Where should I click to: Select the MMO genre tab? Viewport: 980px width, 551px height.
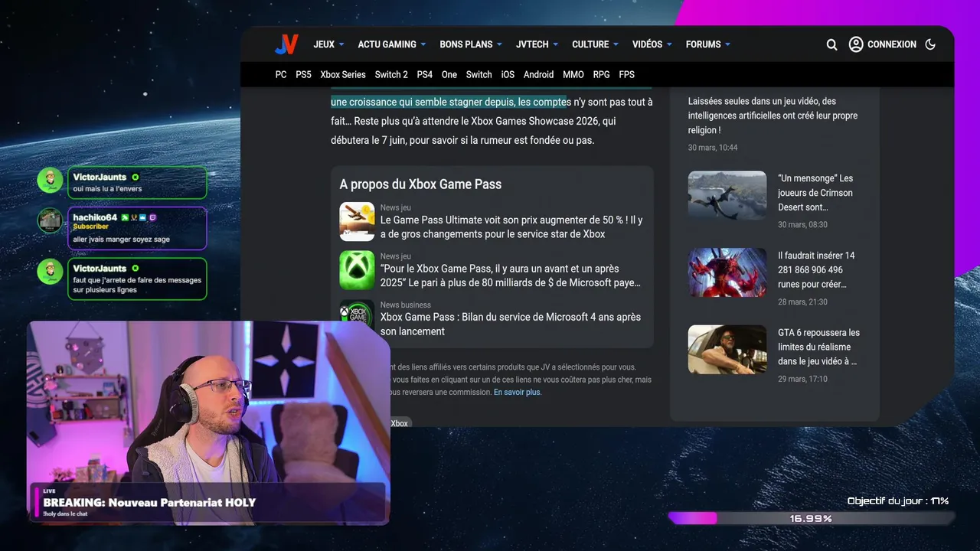tap(573, 74)
